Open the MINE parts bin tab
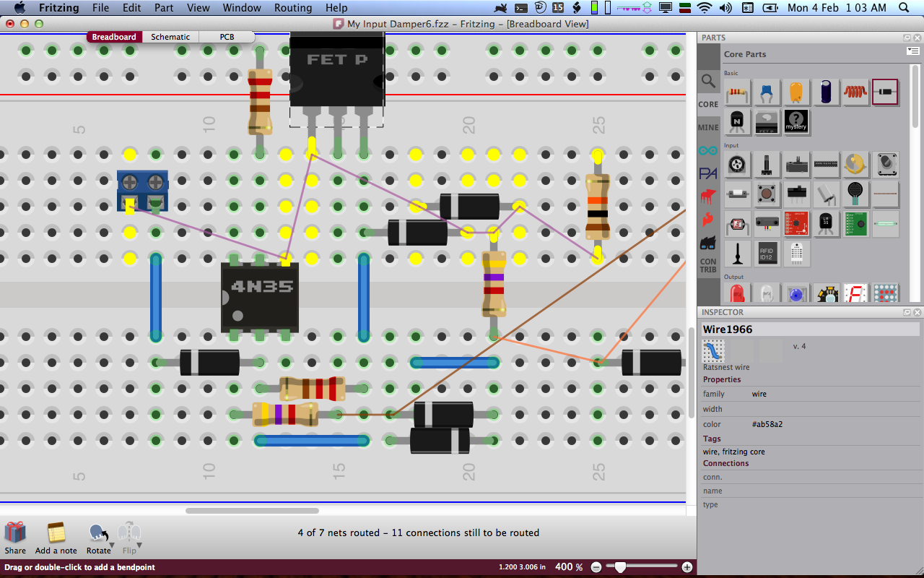This screenshot has height=578, width=924. 708,127
